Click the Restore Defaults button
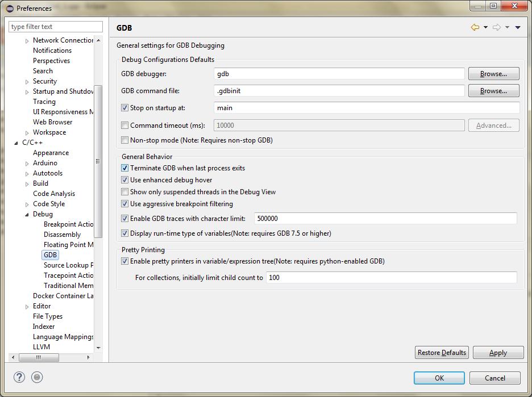Screen dimensions: 532x397 (x=442, y=353)
